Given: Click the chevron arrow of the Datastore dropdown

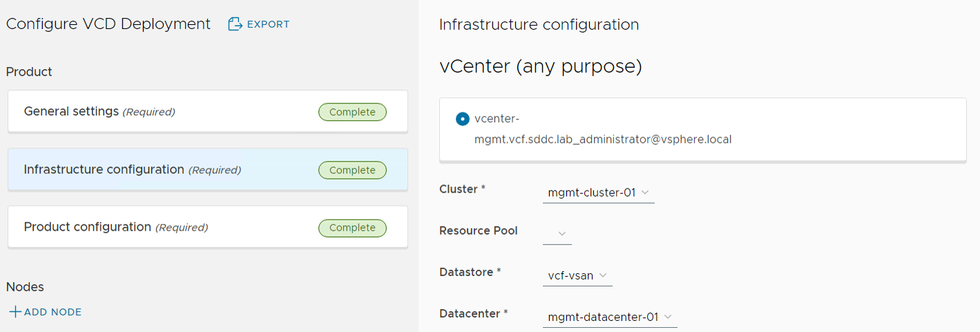Looking at the screenshot, I should click(x=603, y=275).
